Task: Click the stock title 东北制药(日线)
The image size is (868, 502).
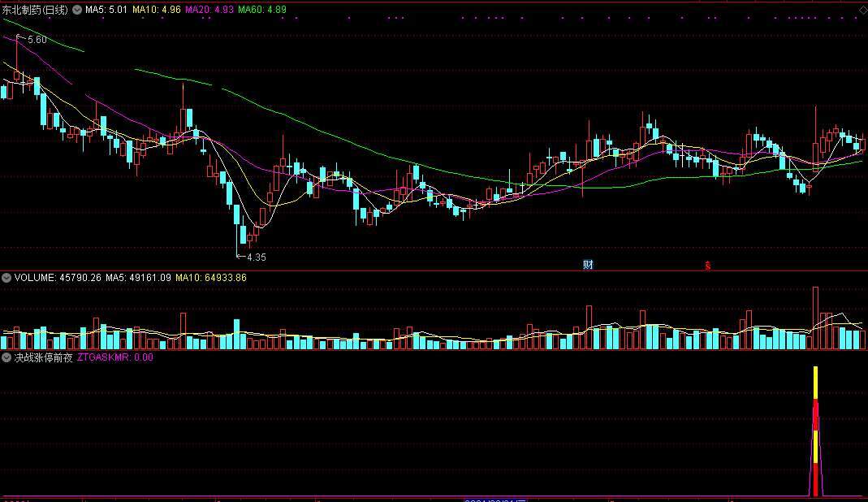Action: (x=35, y=10)
